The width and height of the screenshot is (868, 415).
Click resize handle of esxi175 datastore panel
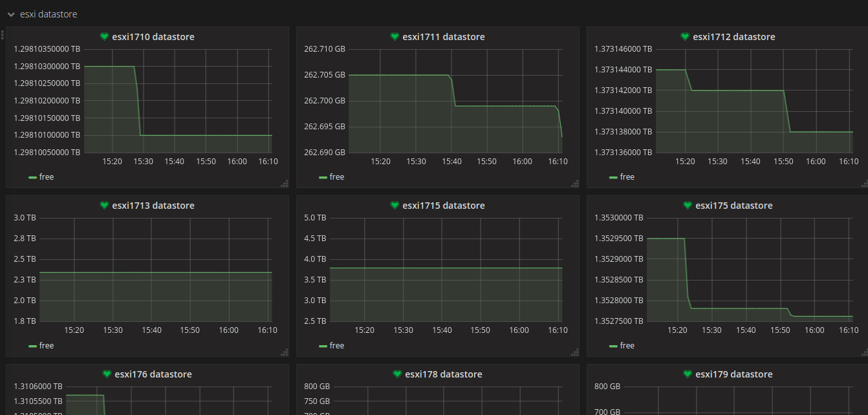coord(865,352)
